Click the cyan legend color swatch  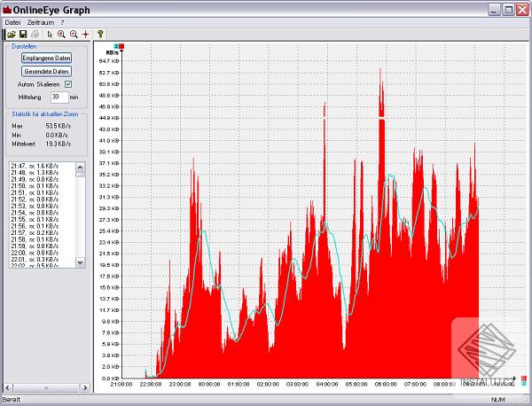pos(116,44)
